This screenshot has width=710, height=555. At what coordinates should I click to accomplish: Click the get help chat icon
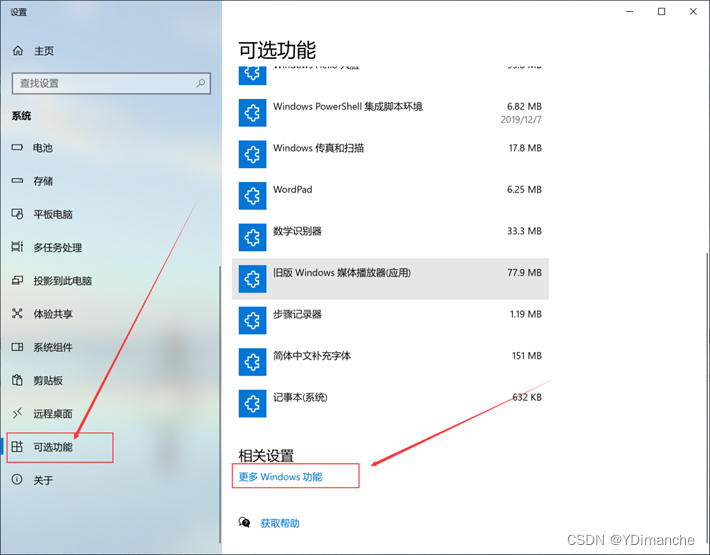click(x=245, y=523)
